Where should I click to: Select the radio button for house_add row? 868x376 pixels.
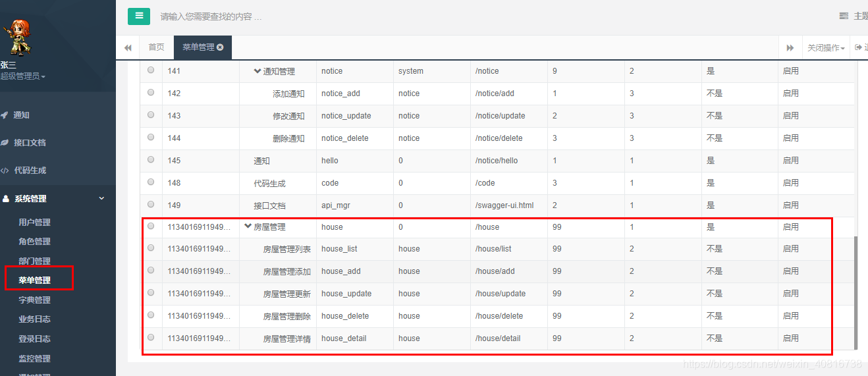point(151,270)
